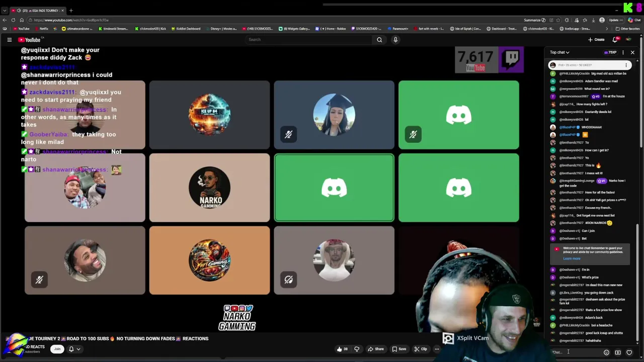
Task: Click the account avatar in YouTube header
Action: pos(628,40)
